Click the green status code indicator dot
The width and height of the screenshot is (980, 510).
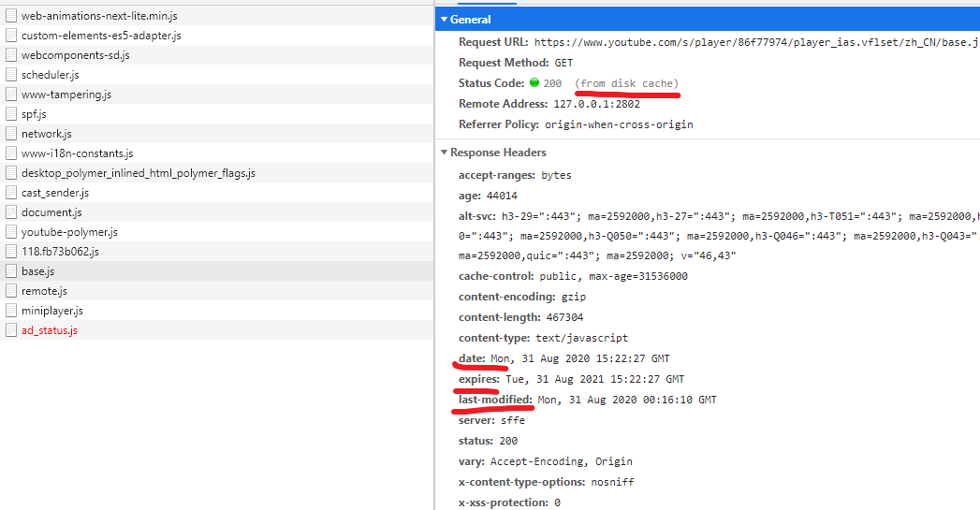[534, 83]
